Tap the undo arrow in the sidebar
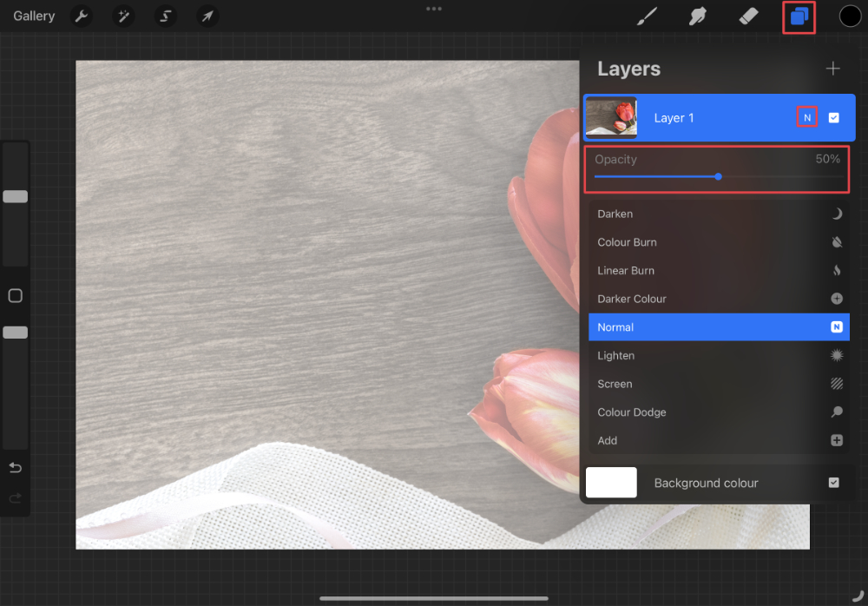The width and height of the screenshot is (868, 606). point(15,467)
